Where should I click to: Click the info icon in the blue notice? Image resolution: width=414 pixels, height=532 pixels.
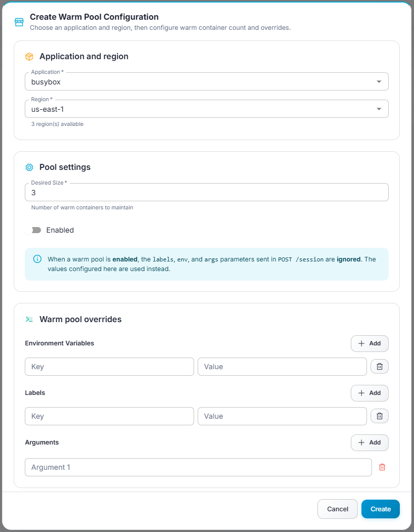click(x=37, y=259)
